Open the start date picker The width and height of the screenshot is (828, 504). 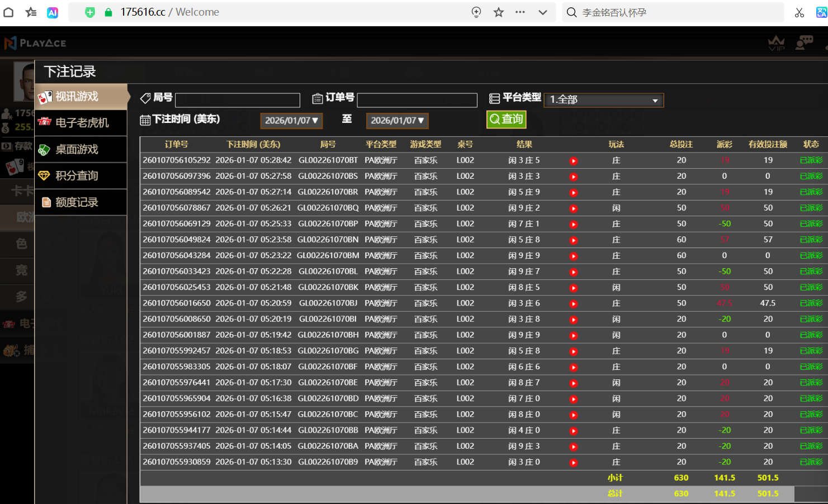291,121
